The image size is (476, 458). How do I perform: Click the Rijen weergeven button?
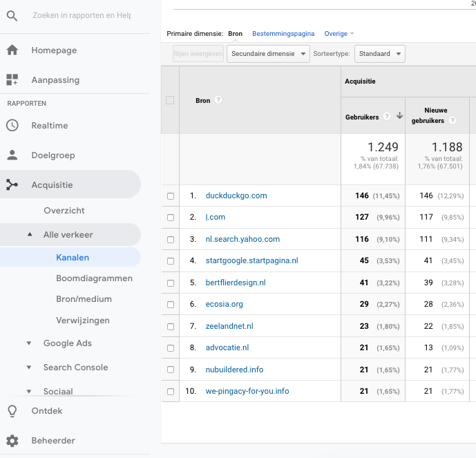click(x=198, y=54)
